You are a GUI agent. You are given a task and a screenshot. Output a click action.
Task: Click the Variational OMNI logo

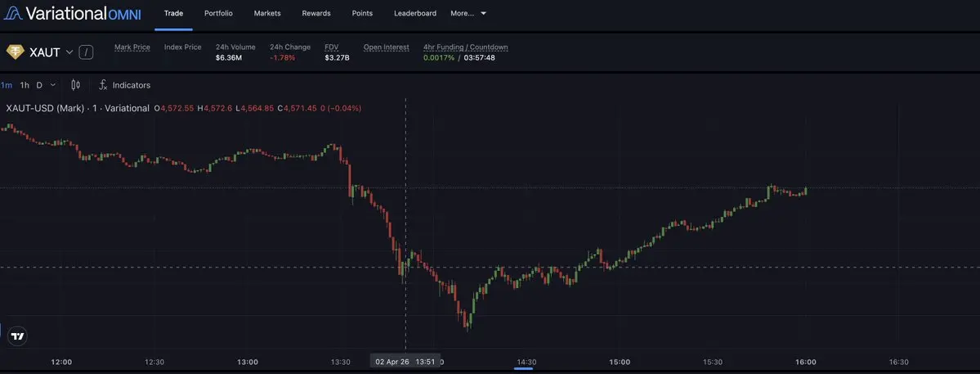[x=73, y=13]
